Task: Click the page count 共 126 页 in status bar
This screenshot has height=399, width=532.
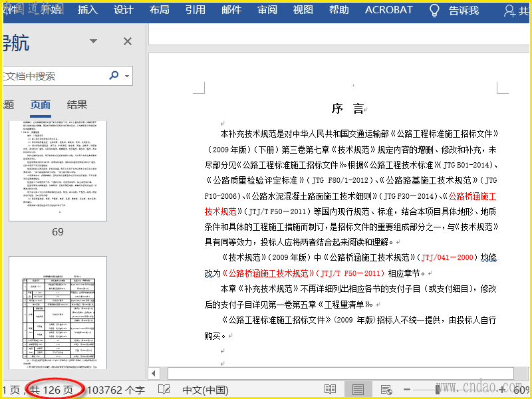Action: [52, 390]
